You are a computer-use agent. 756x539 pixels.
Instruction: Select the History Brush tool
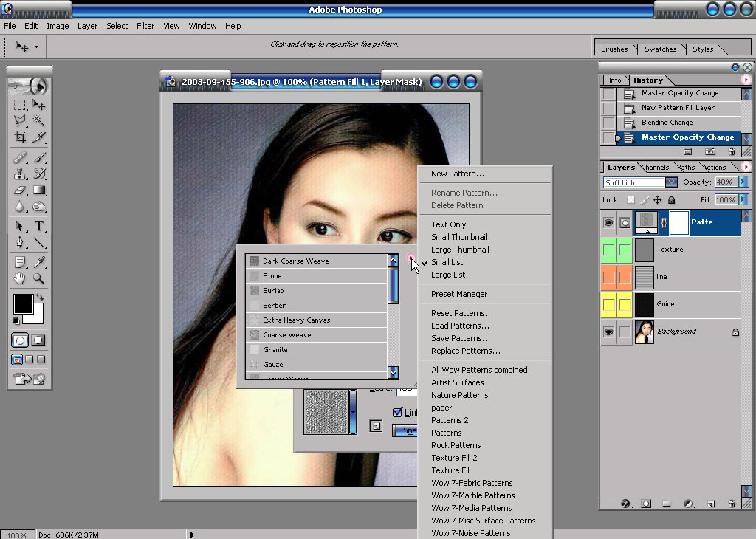[x=39, y=174]
